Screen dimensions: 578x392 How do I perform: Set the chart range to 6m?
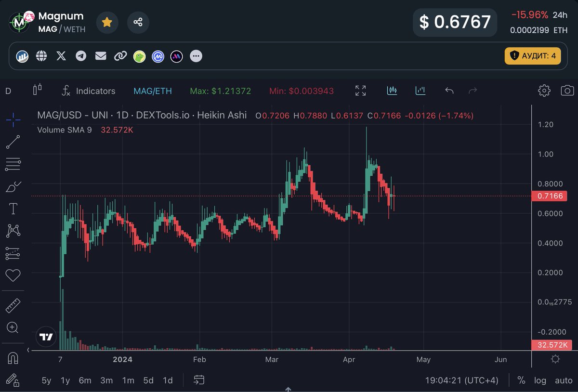[x=85, y=380]
